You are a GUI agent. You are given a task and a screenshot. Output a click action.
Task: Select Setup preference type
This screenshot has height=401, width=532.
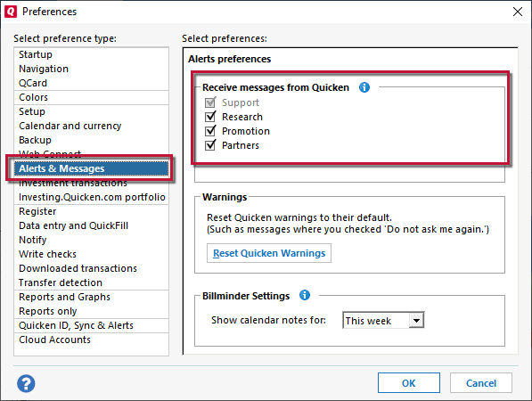click(x=91, y=111)
